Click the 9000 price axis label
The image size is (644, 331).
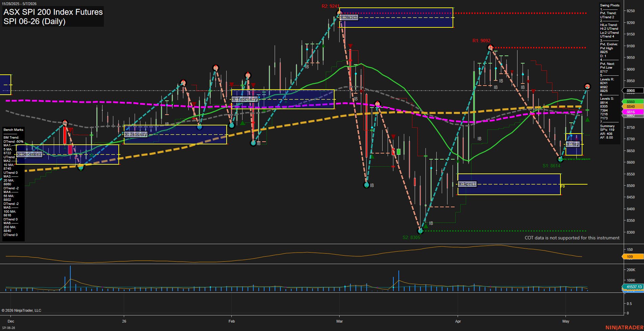(x=630, y=69)
